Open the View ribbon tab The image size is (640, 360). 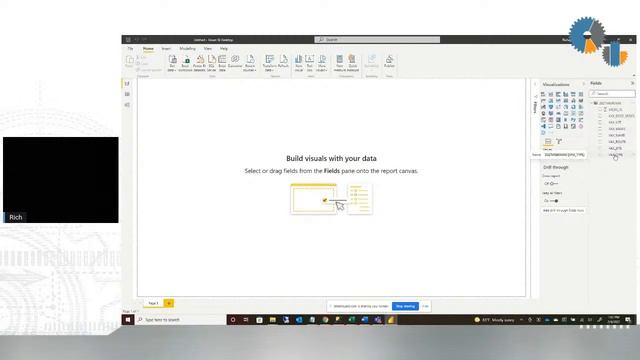pos(207,49)
